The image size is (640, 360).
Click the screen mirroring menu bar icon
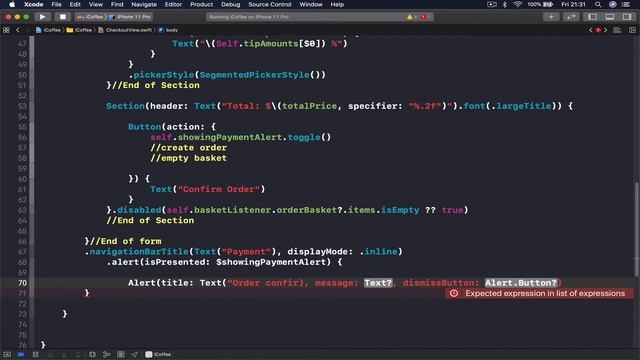491,4
